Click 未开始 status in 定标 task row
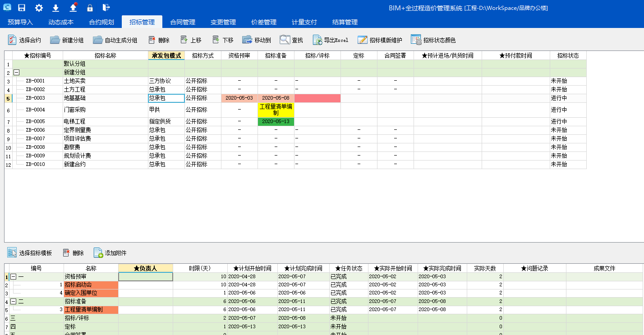This screenshot has width=644, height=335. coord(349,326)
